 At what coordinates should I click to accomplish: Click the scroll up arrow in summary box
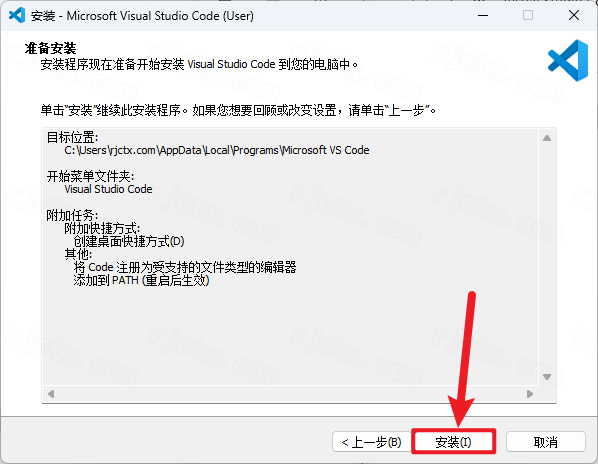(x=547, y=138)
